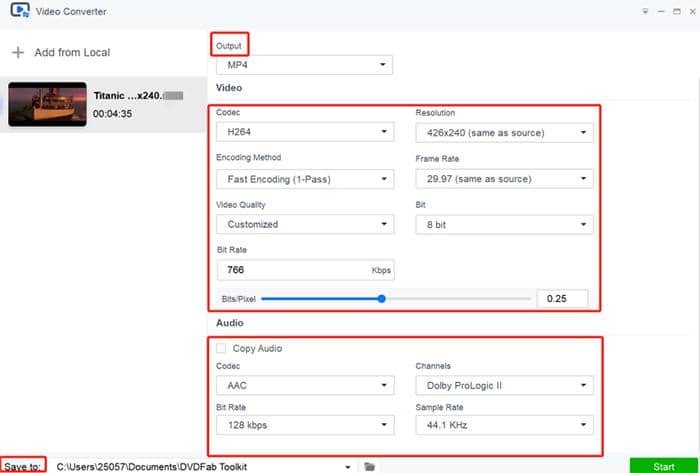Click the Bit Rate 766 Kbps field

coord(290,270)
